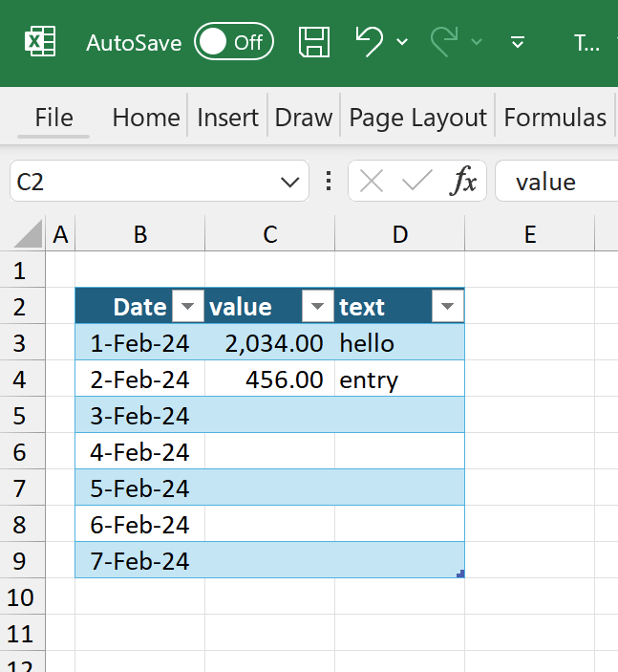
Task: Click the Insert Function fx icon
Action: 462,182
